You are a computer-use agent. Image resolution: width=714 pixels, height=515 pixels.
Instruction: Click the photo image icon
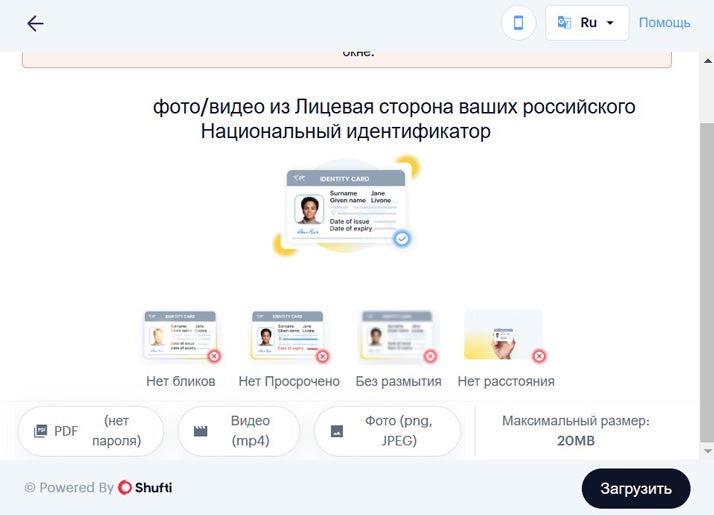coord(337,431)
